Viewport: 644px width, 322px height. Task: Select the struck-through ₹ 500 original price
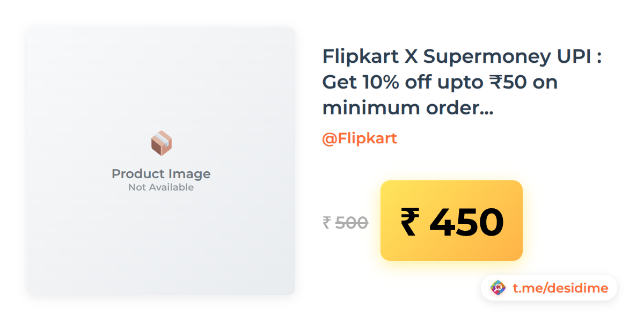[x=345, y=222]
